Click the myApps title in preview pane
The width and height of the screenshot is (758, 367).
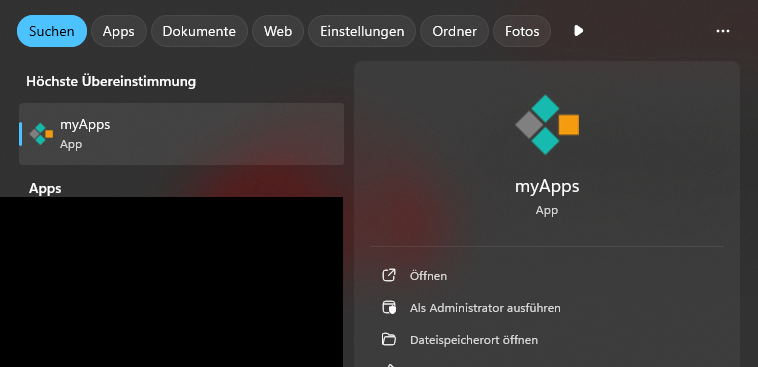point(547,187)
